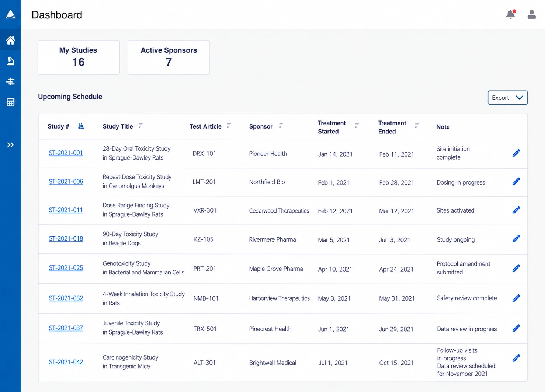Image resolution: width=545 pixels, height=392 pixels.
Task: Open the My Studies card
Action: (x=79, y=57)
